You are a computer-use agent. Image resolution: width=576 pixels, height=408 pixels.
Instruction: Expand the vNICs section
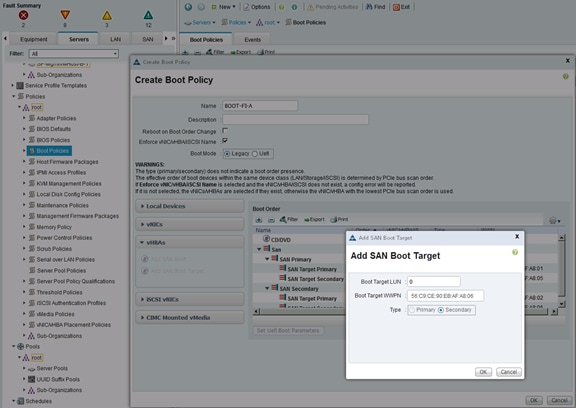click(x=190, y=224)
